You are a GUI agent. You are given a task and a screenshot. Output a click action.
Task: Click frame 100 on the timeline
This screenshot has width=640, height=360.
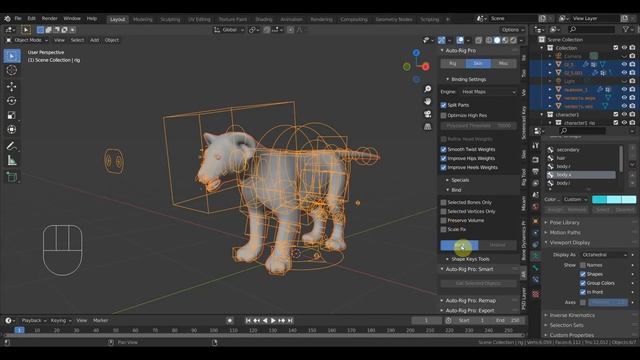pyautogui.click(x=213, y=330)
